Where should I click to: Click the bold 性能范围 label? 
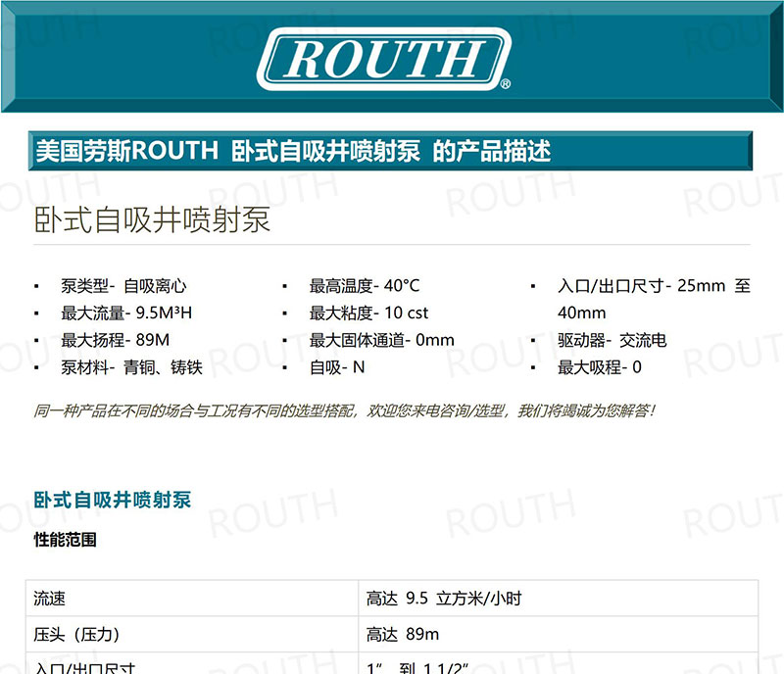66,540
